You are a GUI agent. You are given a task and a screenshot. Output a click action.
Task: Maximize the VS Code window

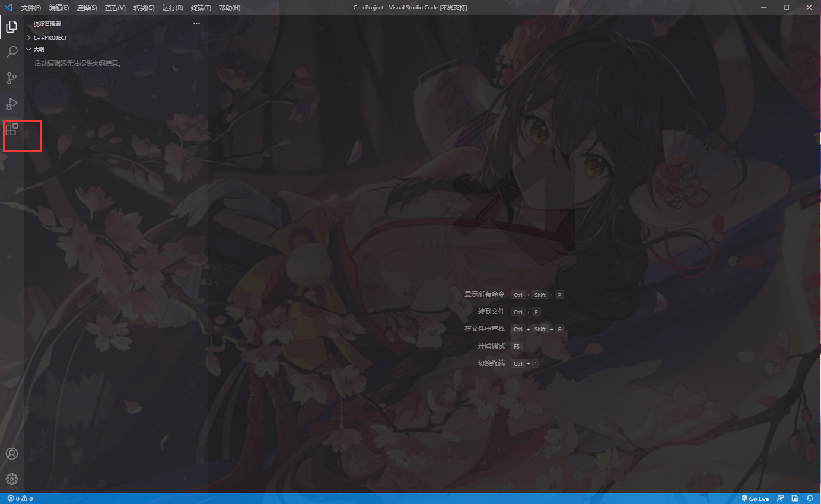tap(787, 8)
